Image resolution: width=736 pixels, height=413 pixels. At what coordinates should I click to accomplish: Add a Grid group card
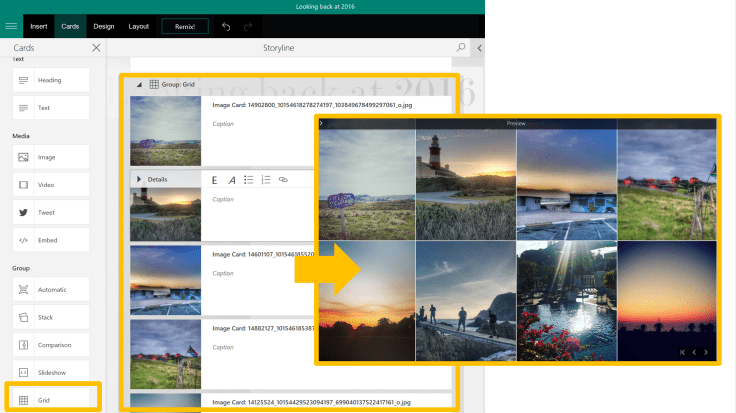tap(52, 399)
